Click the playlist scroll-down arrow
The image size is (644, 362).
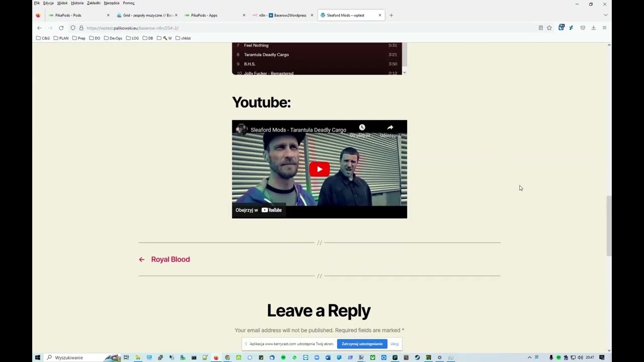coord(405,72)
